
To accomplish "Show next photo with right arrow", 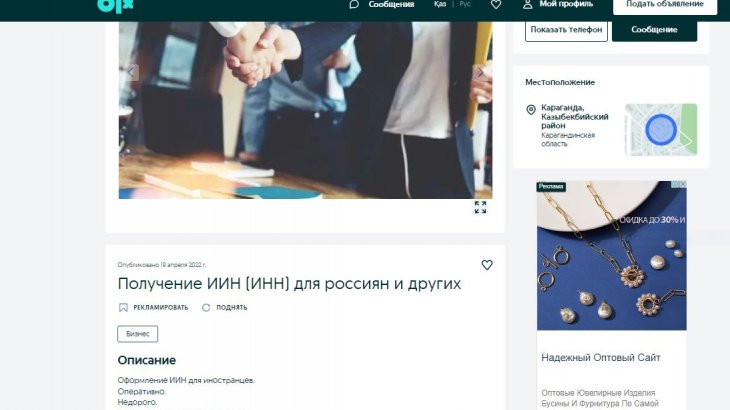I will pos(480,73).
